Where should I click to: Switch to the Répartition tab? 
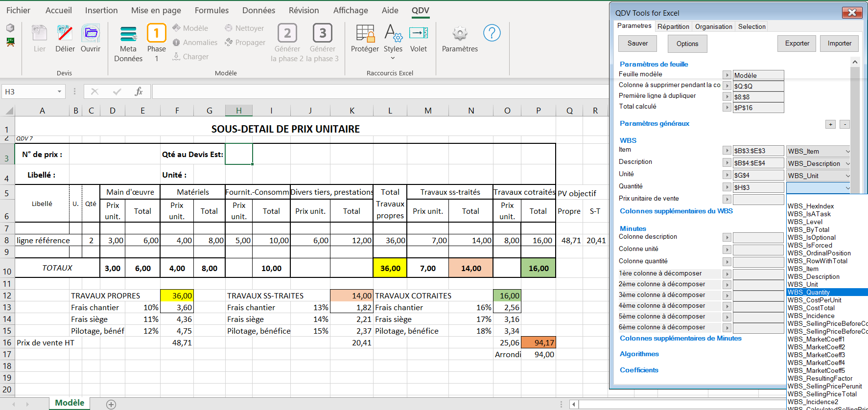coord(673,26)
